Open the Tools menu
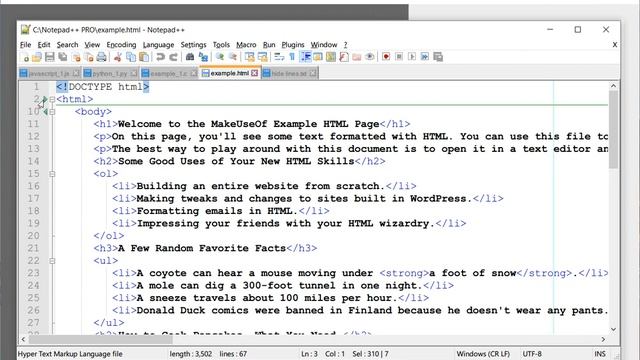 click(x=221, y=45)
